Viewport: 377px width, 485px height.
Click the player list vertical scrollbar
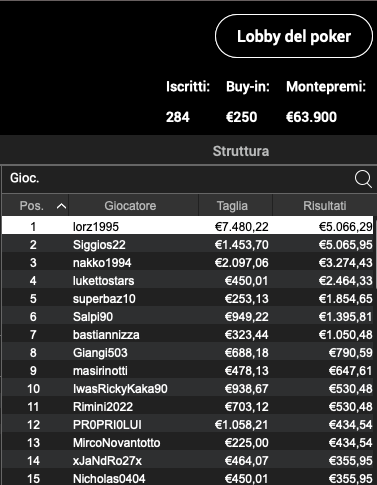coord(375,253)
